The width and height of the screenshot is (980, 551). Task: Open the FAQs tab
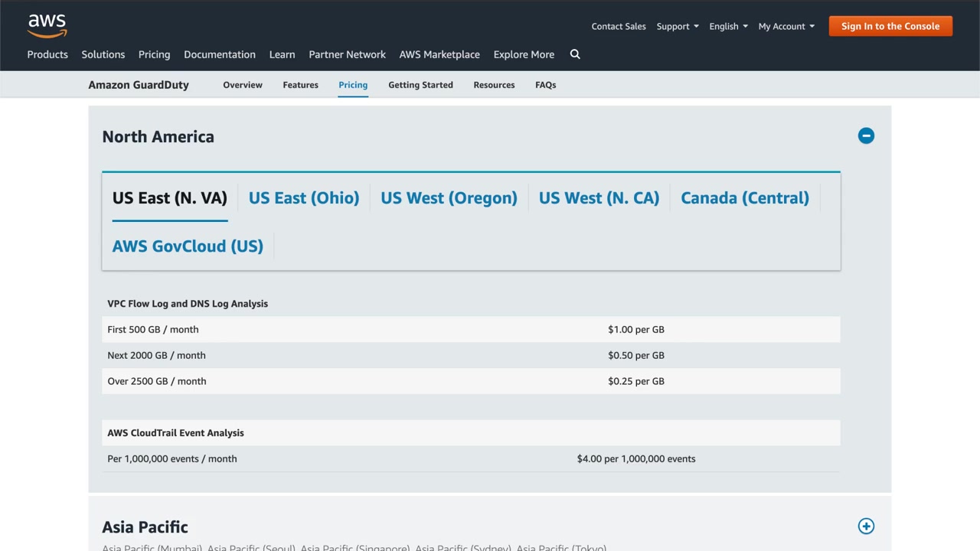545,85
